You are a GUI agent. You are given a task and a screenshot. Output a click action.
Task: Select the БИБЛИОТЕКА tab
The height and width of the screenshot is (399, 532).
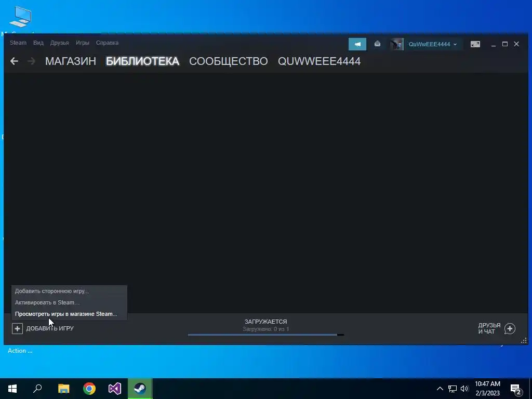pos(142,61)
